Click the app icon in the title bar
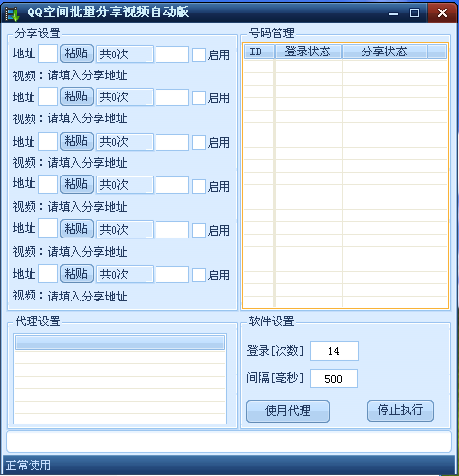Viewport: 459px width, 476px height. [12, 13]
